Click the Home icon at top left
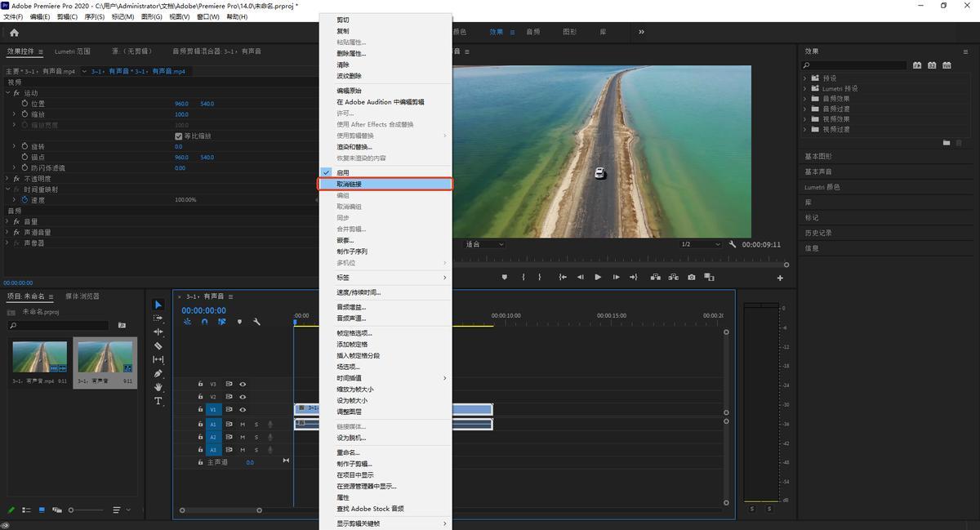980x530 pixels. 14,33
